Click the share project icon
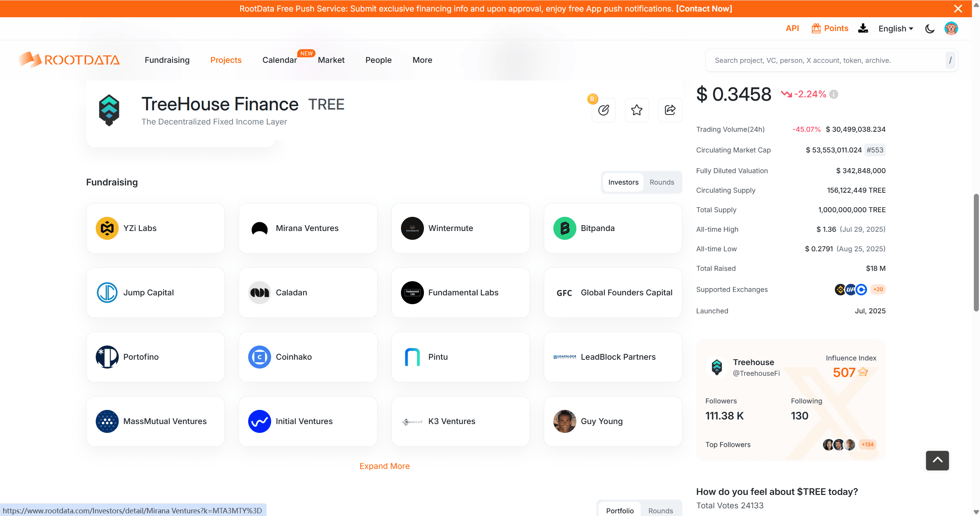 pyautogui.click(x=670, y=110)
